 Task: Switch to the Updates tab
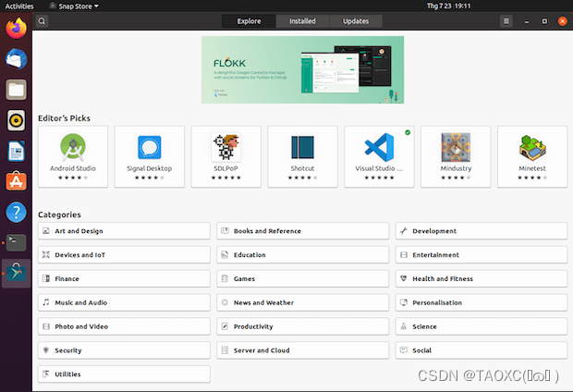click(x=356, y=21)
